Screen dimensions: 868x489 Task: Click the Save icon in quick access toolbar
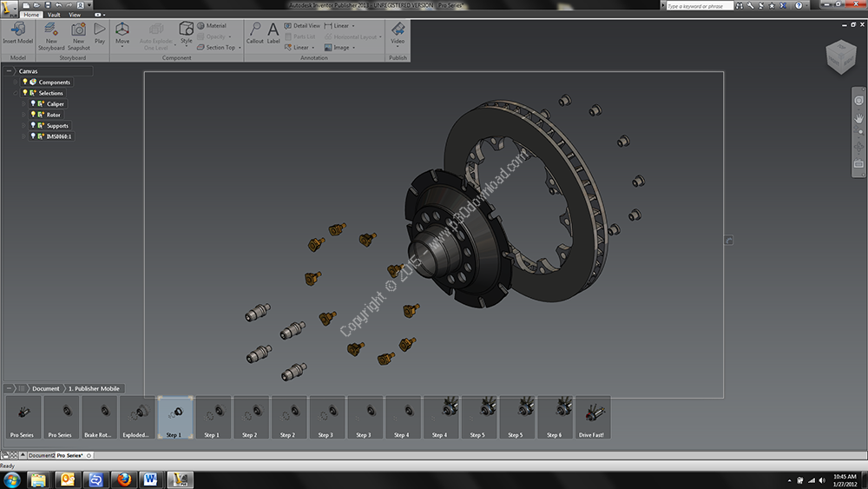point(48,5)
